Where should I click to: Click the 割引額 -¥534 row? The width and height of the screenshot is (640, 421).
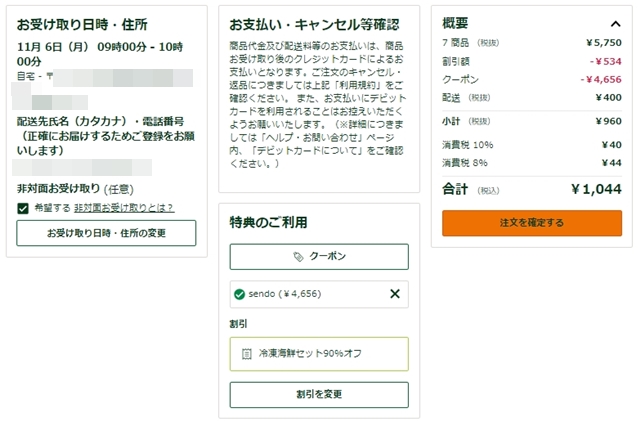[532, 61]
